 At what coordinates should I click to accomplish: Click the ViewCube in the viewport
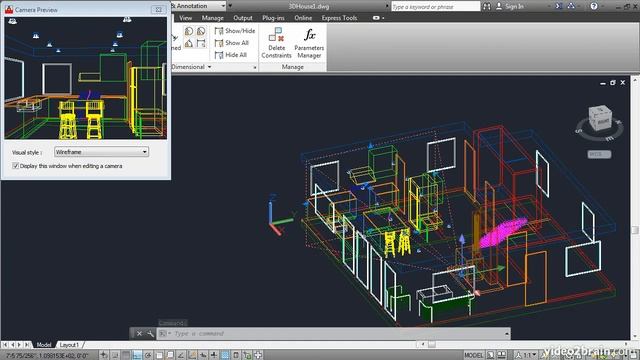tap(599, 118)
